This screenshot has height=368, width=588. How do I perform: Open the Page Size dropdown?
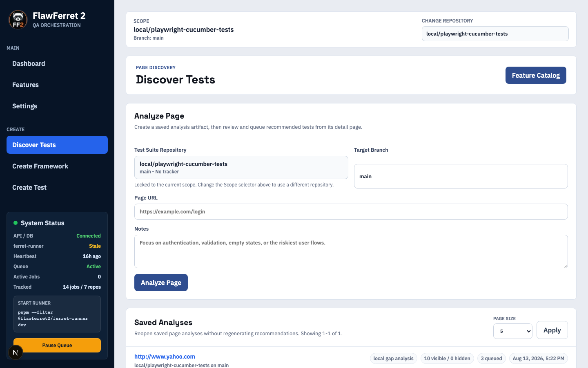pyautogui.click(x=513, y=331)
